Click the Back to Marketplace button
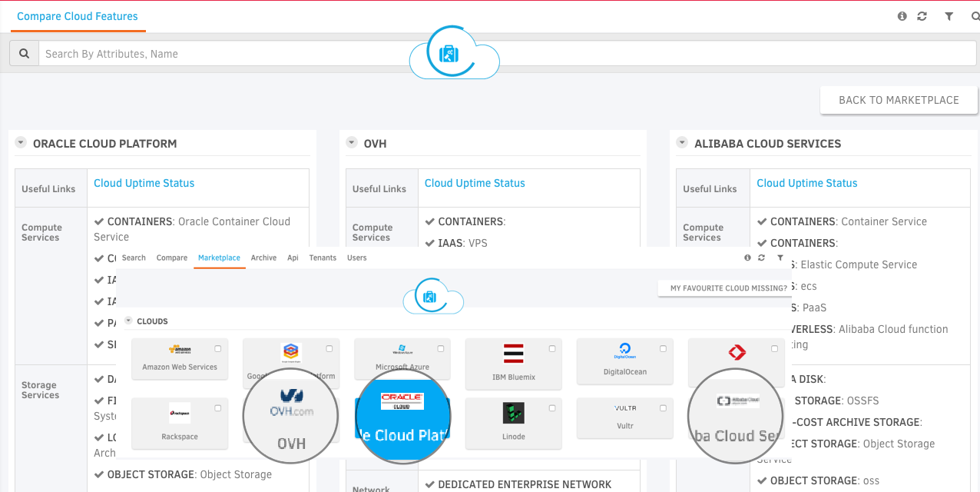This screenshot has width=980, height=492. (899, 100)
